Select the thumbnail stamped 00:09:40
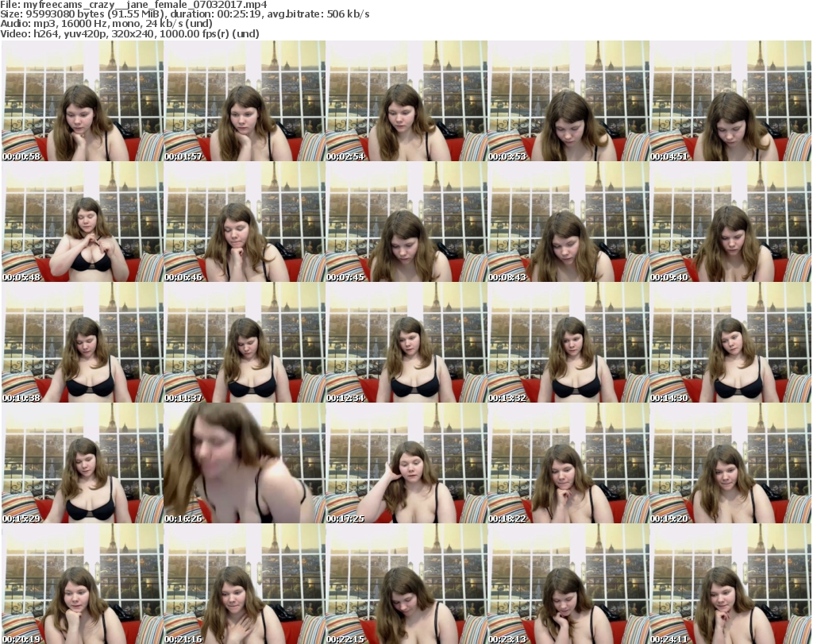 [x=730, y=222]
